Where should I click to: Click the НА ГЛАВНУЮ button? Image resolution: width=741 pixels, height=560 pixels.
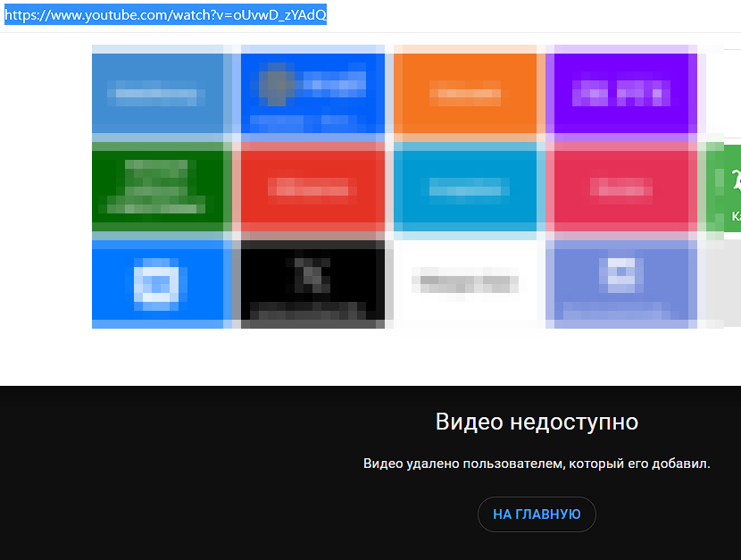[x=537, y=514]
